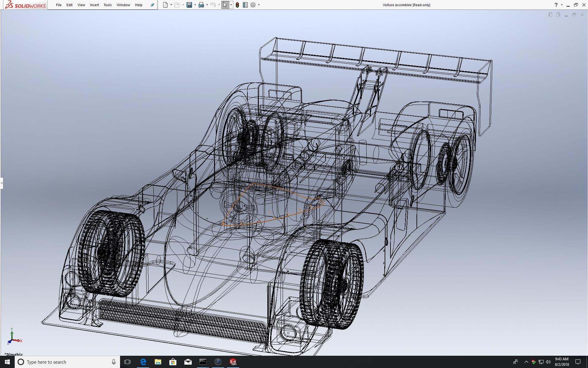Click the Print icon
This screenshot has height=368, width=588.
[201, 5]
